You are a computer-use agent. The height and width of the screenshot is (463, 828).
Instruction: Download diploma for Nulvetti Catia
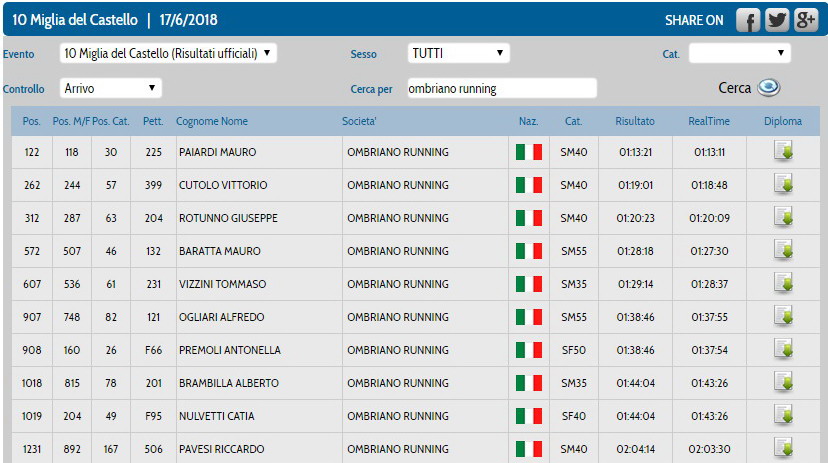(783, 416)
